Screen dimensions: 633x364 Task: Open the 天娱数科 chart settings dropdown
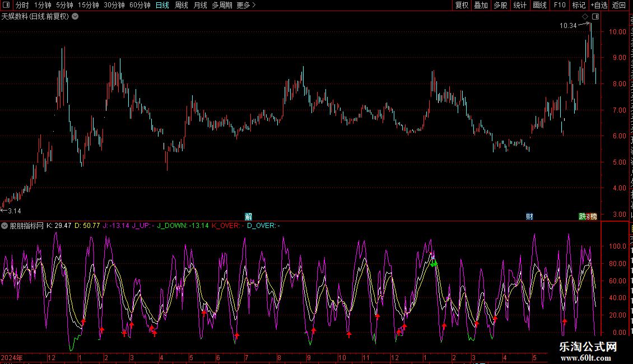pyautogui.click(x=75, y=17)
